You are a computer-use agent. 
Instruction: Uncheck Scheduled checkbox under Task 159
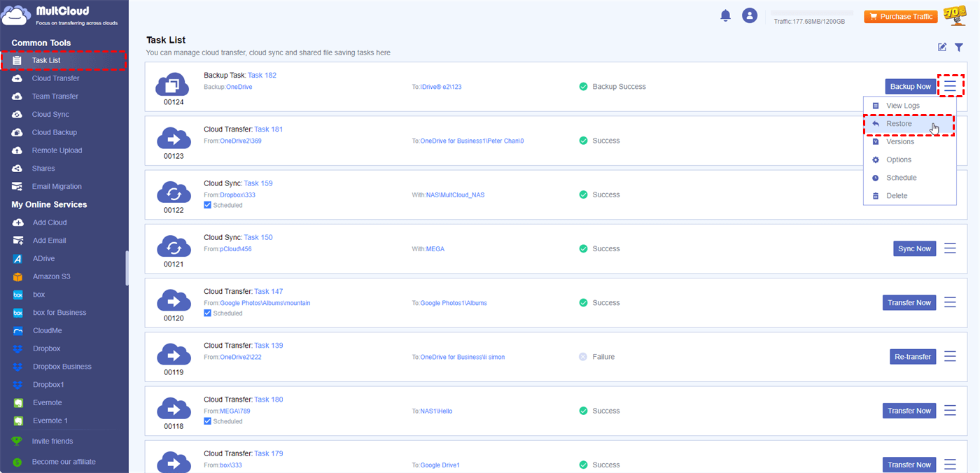[207, 205]
